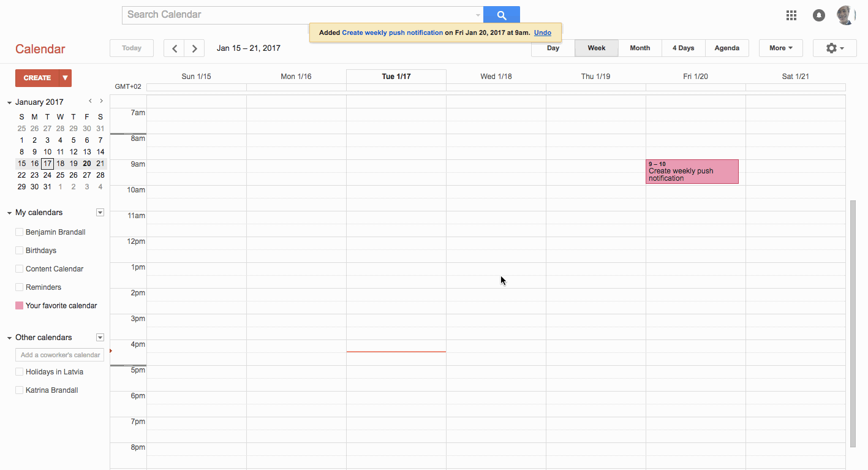
Task: Toggle the Reminders calendar
Action: (x=19, y=287)
